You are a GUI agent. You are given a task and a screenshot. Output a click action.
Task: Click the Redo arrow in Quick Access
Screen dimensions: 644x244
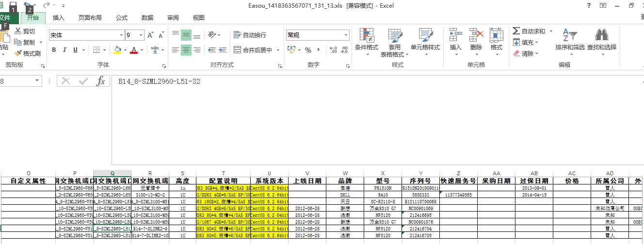(47, 6)
